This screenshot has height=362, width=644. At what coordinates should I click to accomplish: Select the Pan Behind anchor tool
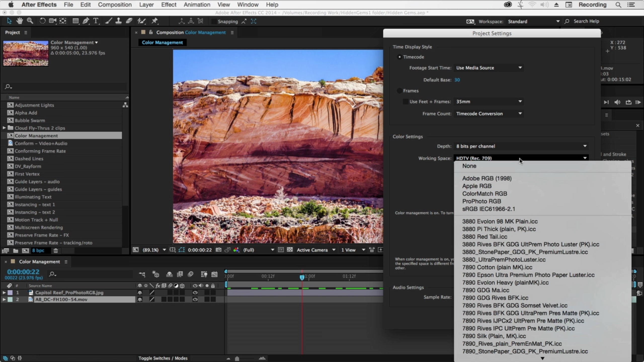pyautogui.click(x=63, y=21)
